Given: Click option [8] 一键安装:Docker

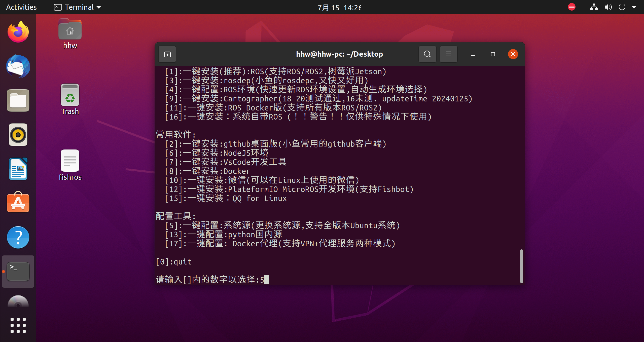Looking at the screenshot, I should (x=208, y=171).
